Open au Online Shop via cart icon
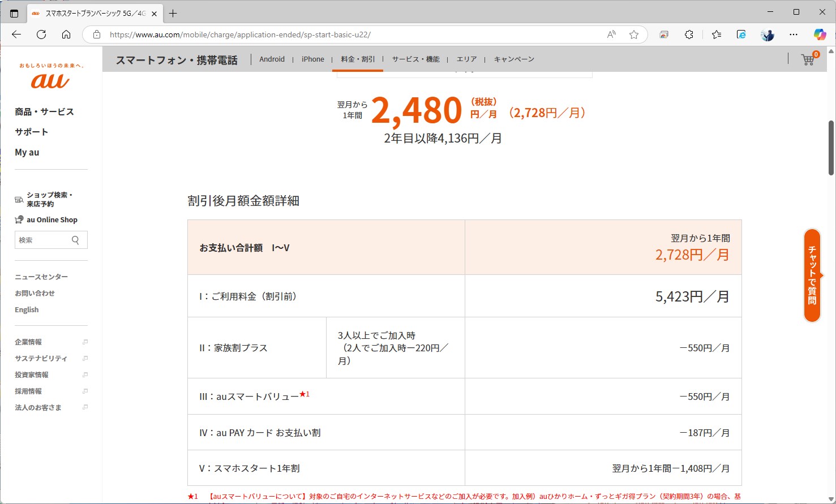 click(x=18, y=219)
